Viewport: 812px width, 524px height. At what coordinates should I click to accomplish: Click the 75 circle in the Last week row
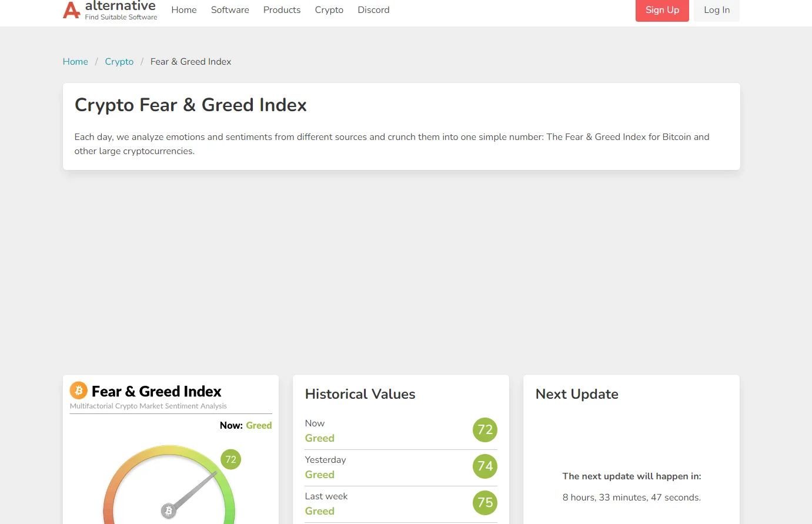[x=485, y=503]
